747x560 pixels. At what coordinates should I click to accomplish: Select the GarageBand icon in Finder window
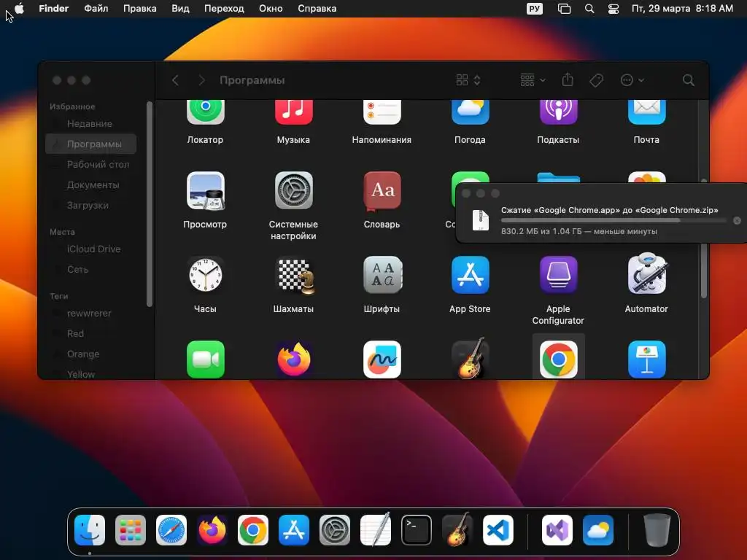point(470,358)
